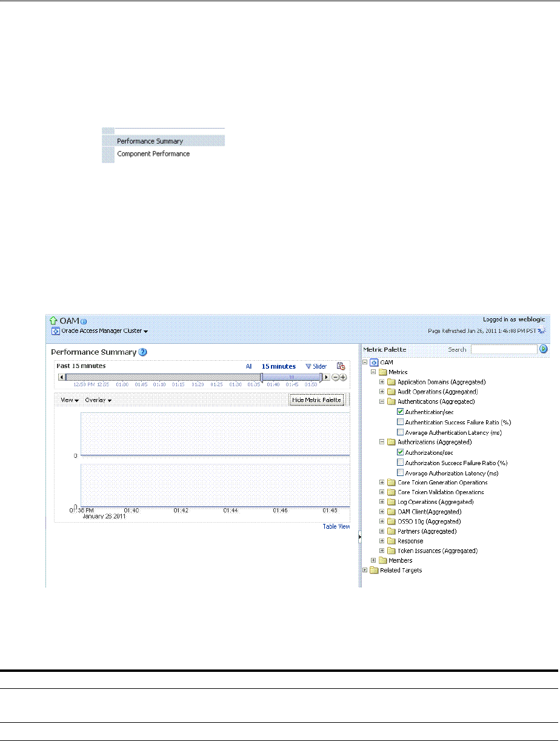Image resolution: width=560 pixels, height=741 pixels.
Task: Click the slider's left scroll arrow
Action: pos(61,377)
